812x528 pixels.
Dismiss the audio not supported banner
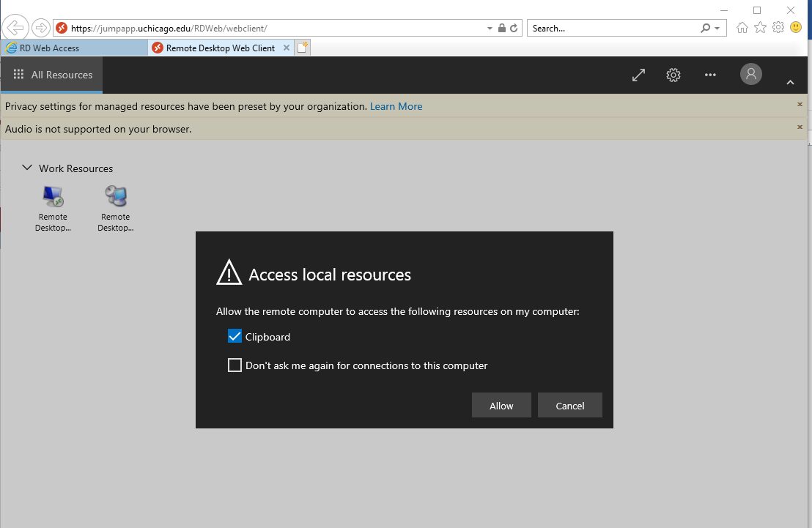(800, 128)
